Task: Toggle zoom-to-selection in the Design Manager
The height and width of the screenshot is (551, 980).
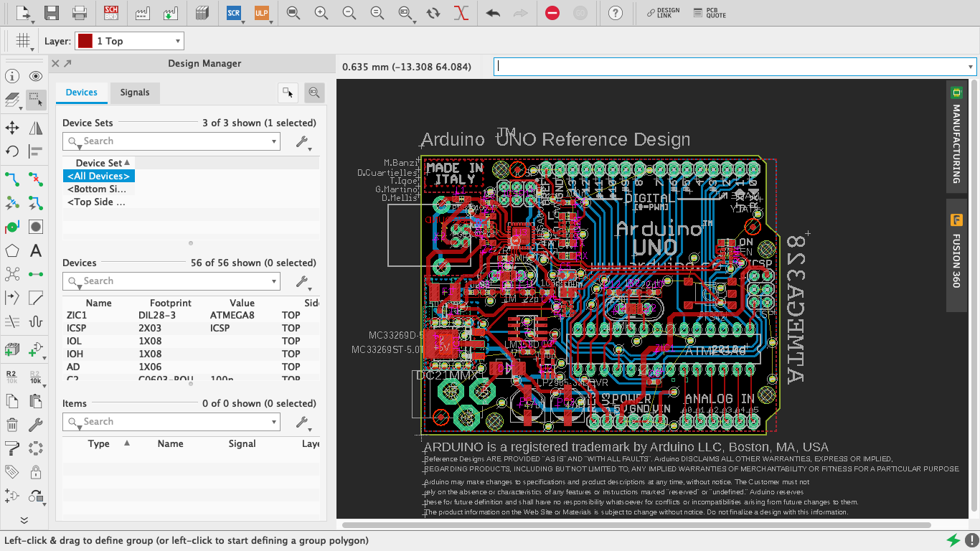Action: 313,93
